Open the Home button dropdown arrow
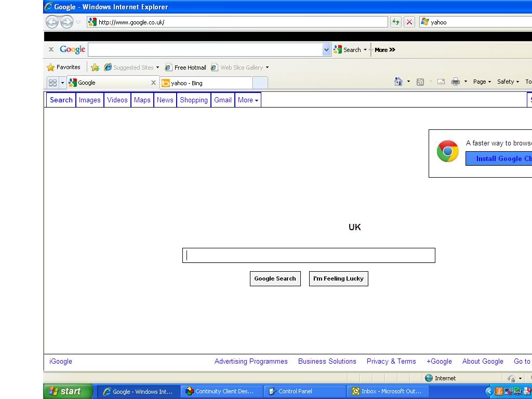The height and width of the screenshot is (399, 532). click(408, 82)
